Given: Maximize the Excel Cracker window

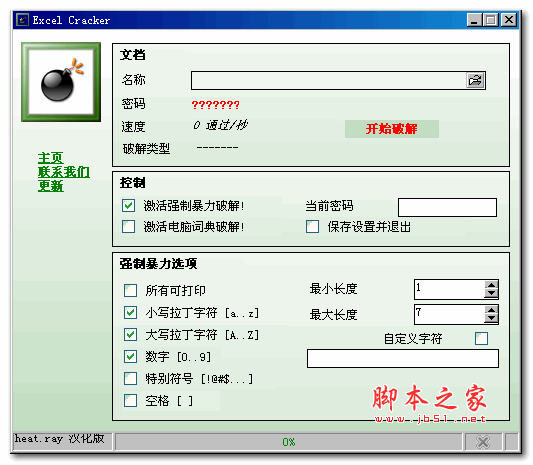Looking at the screenshot, I should [491, 20].
